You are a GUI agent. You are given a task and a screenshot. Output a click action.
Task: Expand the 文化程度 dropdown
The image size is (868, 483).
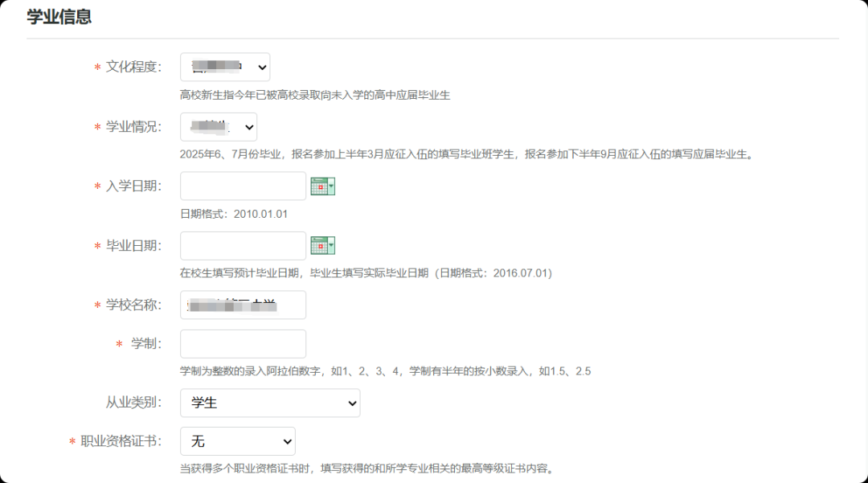[x=225, y=67]
